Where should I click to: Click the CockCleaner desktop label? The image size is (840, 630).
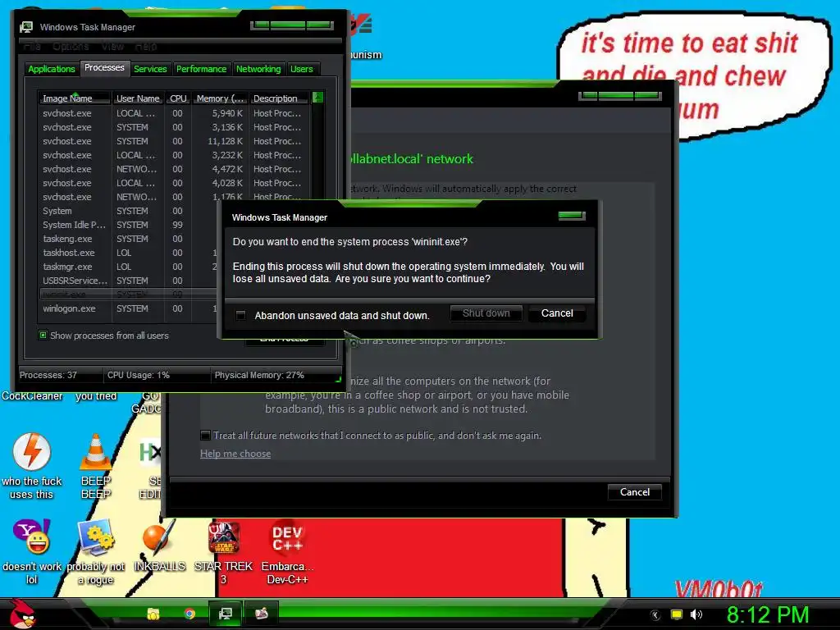coord(32,396)
